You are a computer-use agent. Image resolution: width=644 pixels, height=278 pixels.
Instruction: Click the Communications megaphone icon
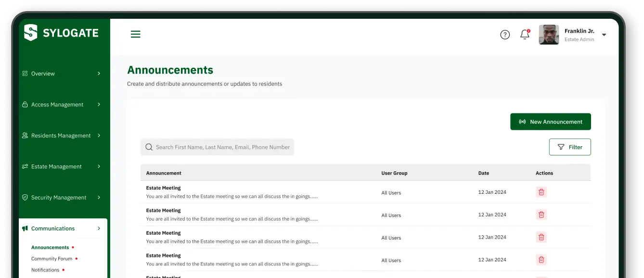point(25,228)
